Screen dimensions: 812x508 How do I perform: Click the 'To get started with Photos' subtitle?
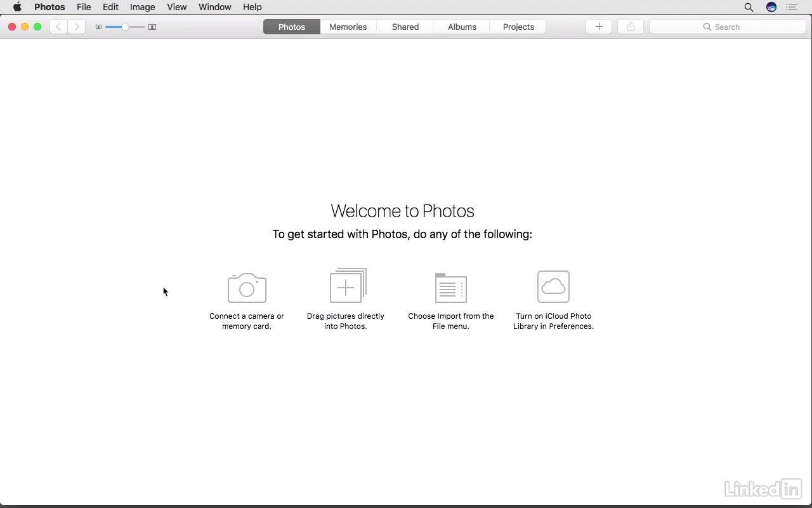coord(402,234)
